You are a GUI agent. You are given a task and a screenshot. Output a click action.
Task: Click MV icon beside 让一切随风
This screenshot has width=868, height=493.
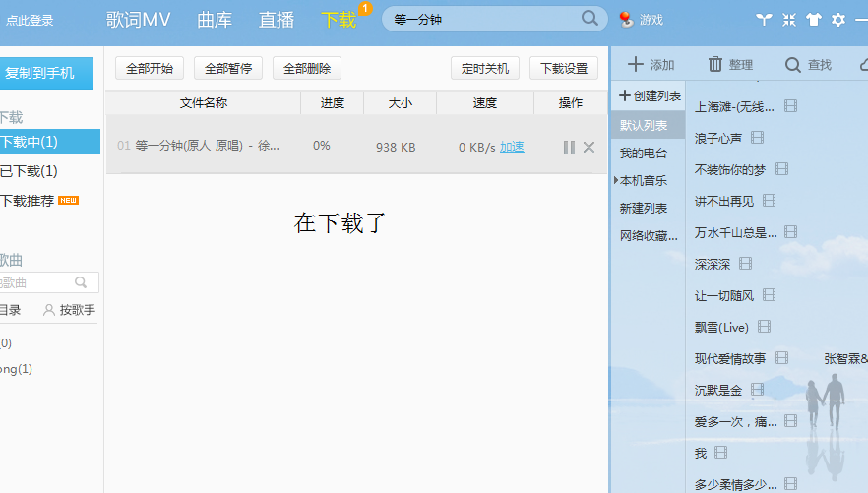[769, 295]
